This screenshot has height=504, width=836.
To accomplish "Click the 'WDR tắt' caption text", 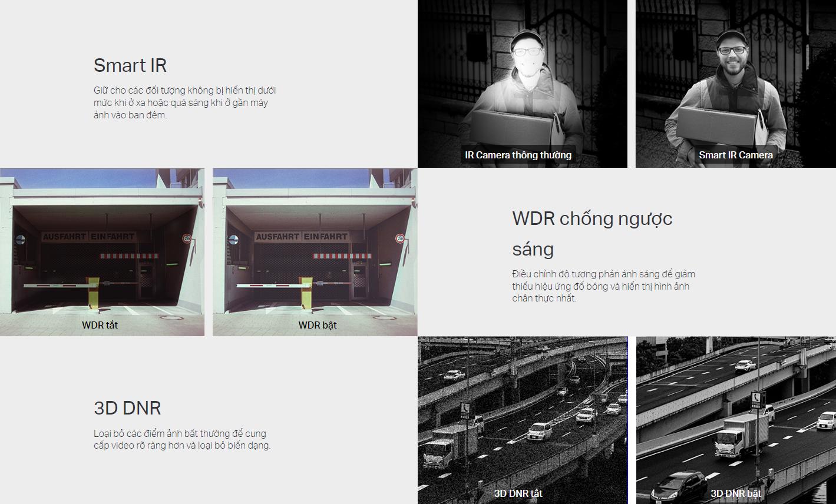I will pos(100,325).
